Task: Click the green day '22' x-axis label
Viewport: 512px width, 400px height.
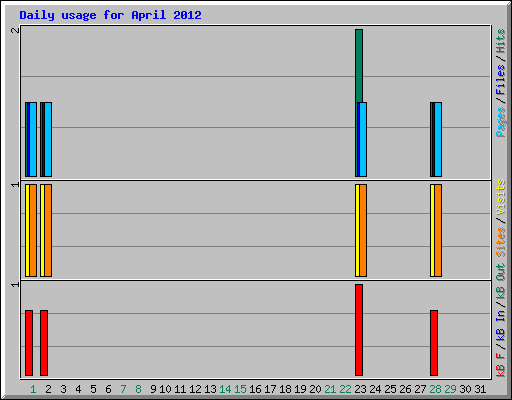Action: [345, 389]
